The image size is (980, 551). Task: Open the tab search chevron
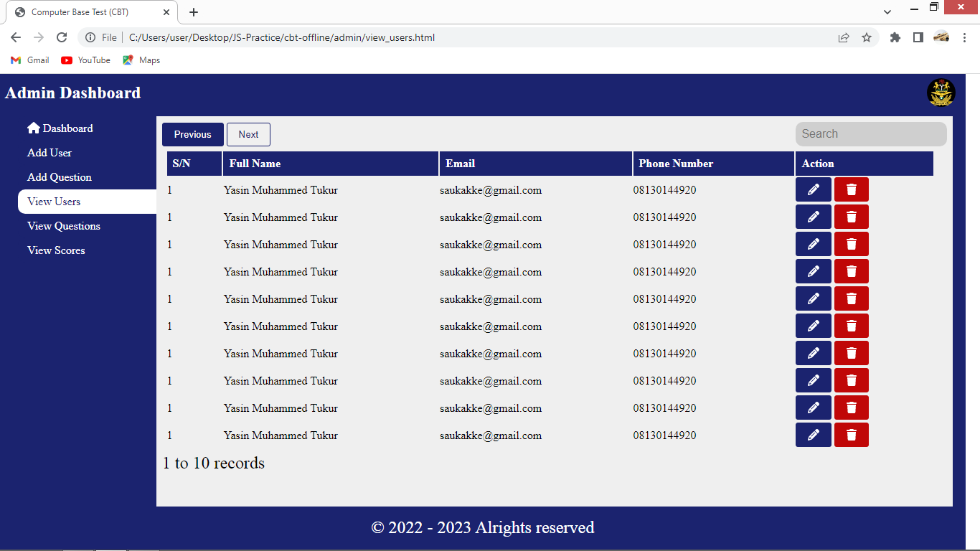point(887,12)
